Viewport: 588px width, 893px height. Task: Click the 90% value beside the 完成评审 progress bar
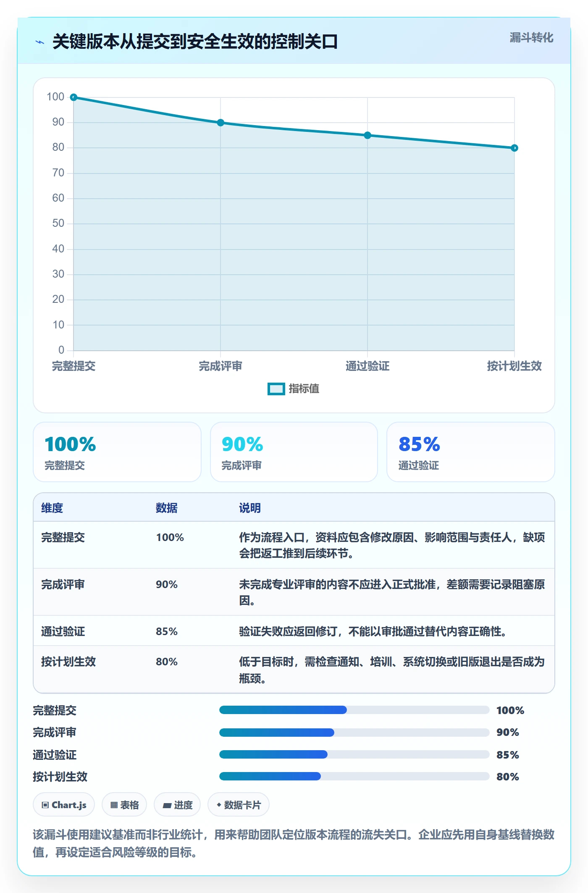click(x=508, y=733)
